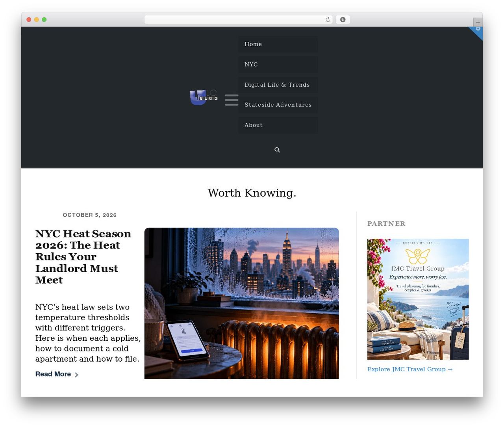The height and width of the screenshot is (427, 504).
Task: Click the search magnifier icon
Action: click(277, 150)
